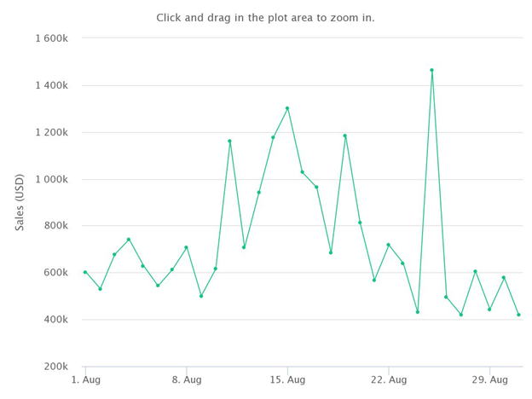
Task: Select the 4 Aug local peak near 740k
Action: pyautogui.click(x=129, y=240)
